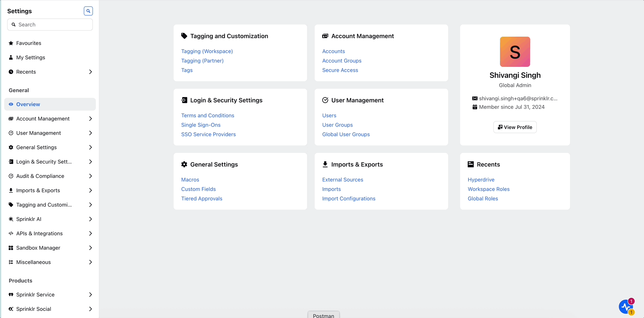Viewport: 644px width, 318px height.
Task: Click the tag icon in Tagging and Customization card
Action: point(184,36)
